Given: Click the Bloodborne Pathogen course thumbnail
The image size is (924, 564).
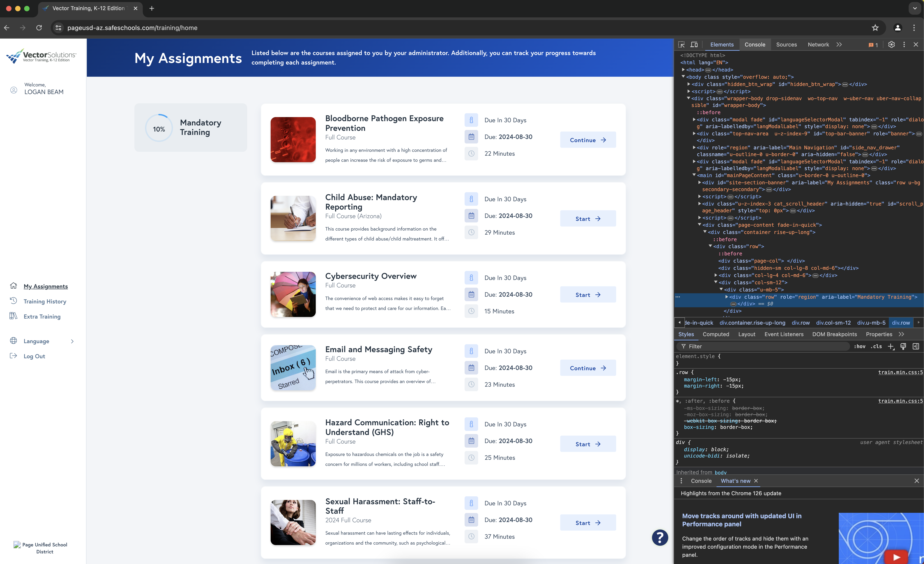Looking at the screenshot, I should coord(293,139).
